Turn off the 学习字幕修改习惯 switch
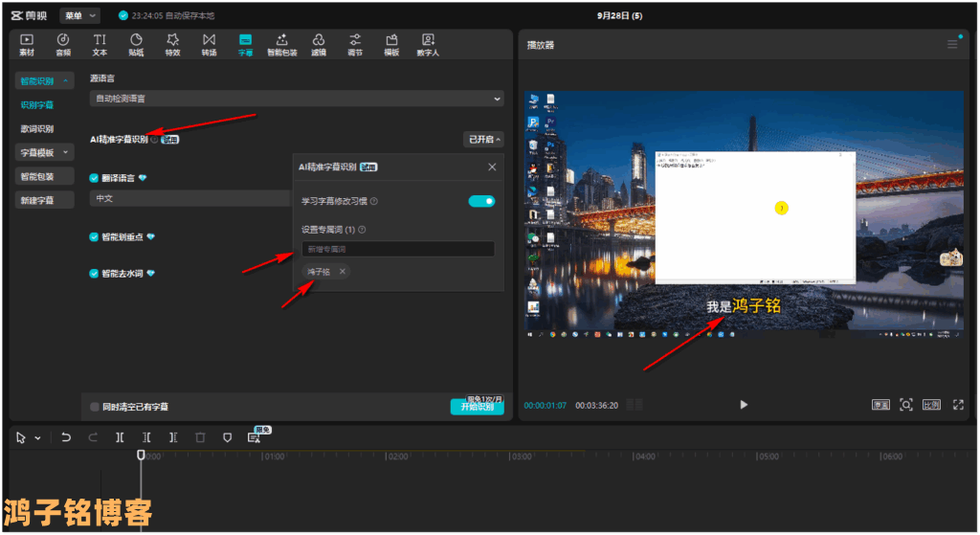The width and height of the screenshot is (980, 535). (x=481, y=201)
